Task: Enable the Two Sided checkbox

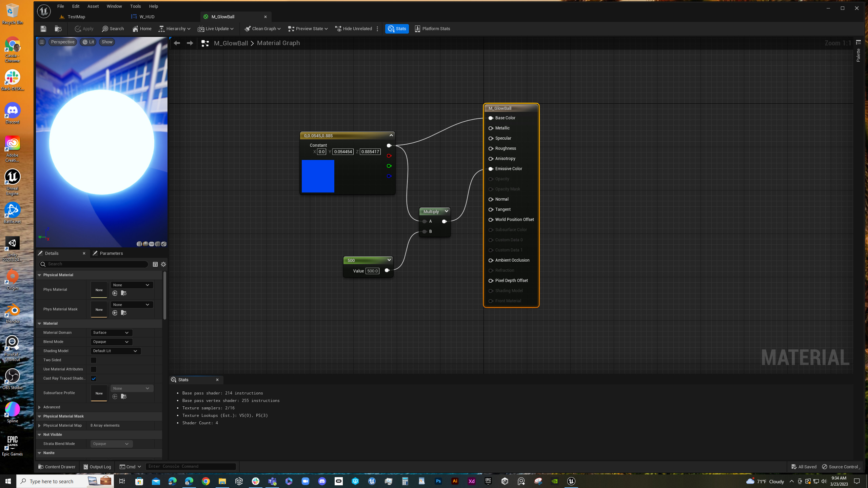Action: tap(94, 360)
